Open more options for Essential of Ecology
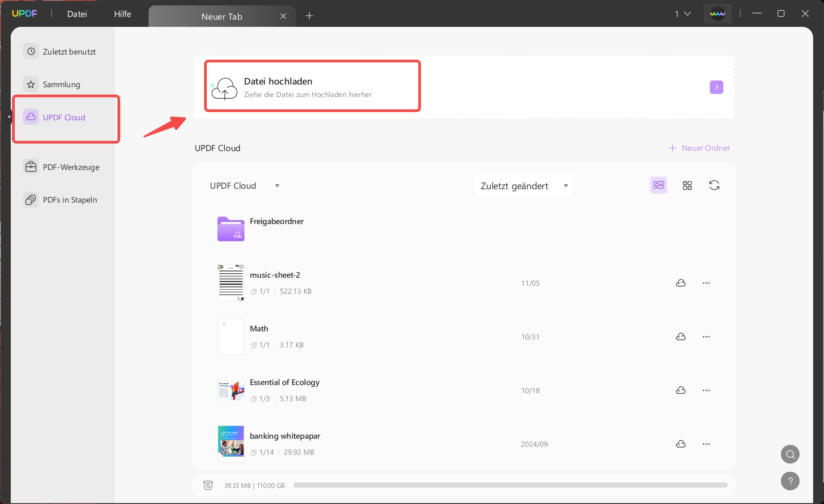824x504 pixels. coord(706,390)
